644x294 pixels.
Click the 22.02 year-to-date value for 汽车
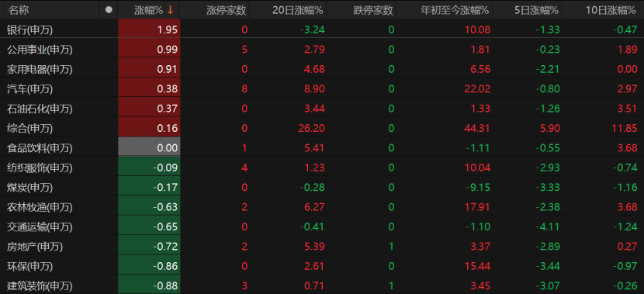[x=478, y=89]
